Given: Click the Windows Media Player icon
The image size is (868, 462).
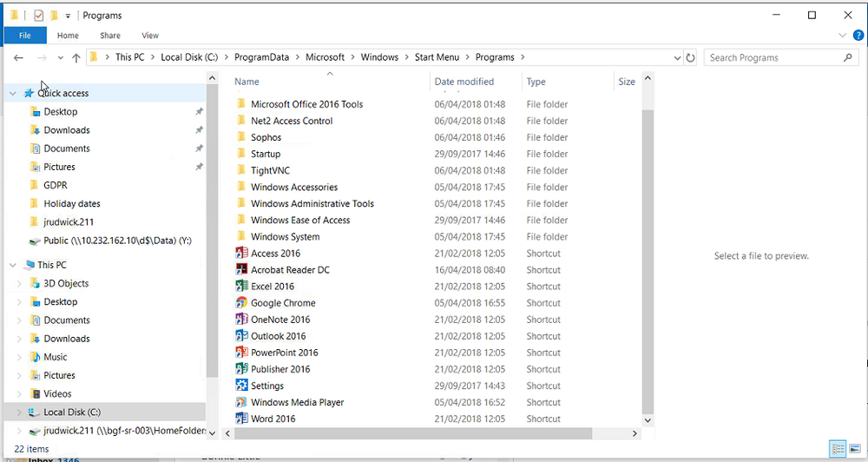Looking at the screenshot, I should pyautogui.click(x=241, y=402).
